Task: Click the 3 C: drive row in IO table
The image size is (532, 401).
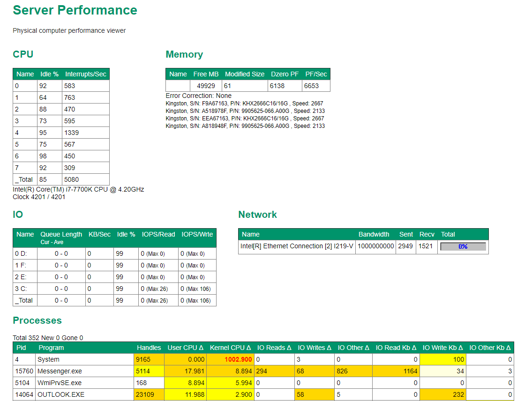Action: pos(21,289)
